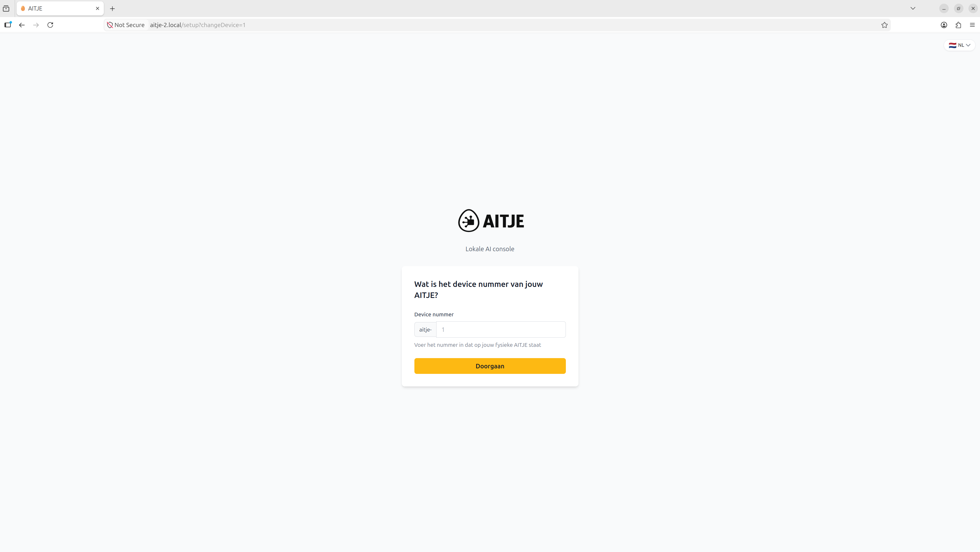The height and width of the screenshot is (552, 980).
Task: Click the 'Wat is het device nummer' heading
Action: click(x=478, y=289)
